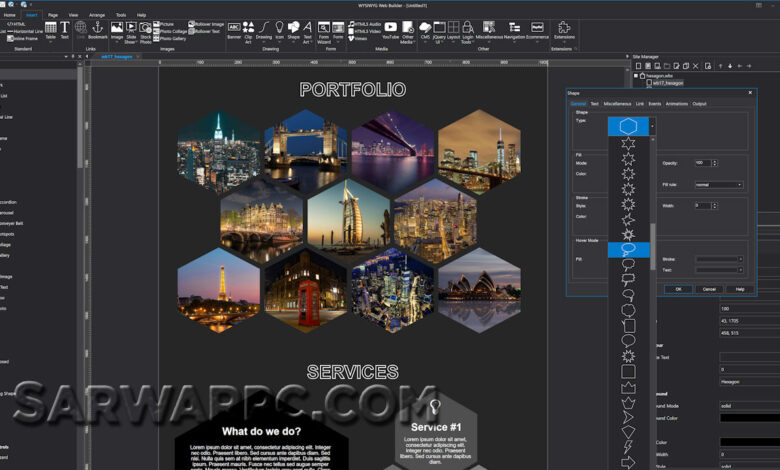Insert a Slide Show object
Viewport: 780px width, 470px height.
[x=131, y=32]
